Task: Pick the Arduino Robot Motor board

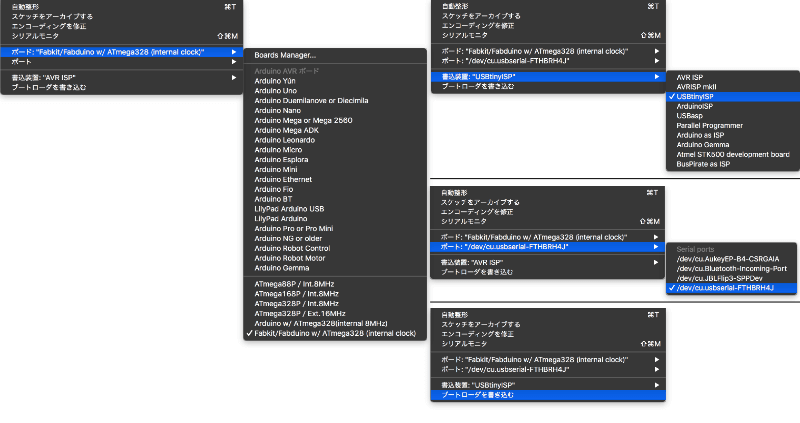Action: tap(335, 258)
